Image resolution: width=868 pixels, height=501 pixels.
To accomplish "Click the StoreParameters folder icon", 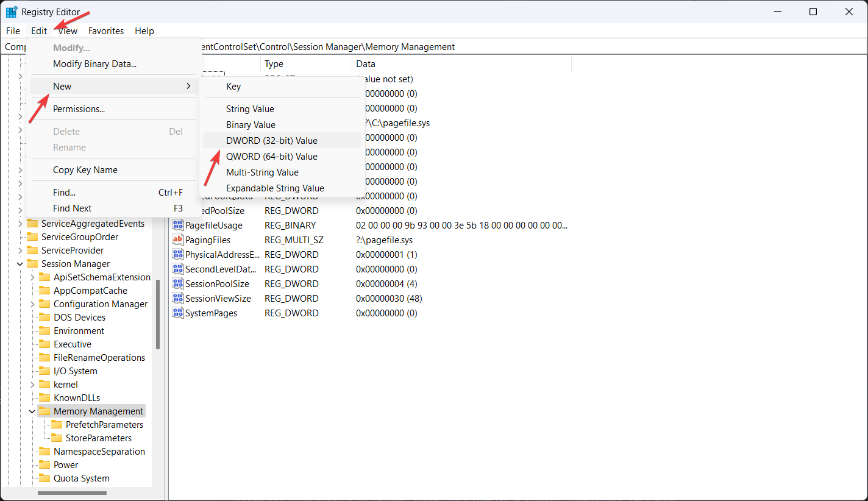I will pos(56,438).
